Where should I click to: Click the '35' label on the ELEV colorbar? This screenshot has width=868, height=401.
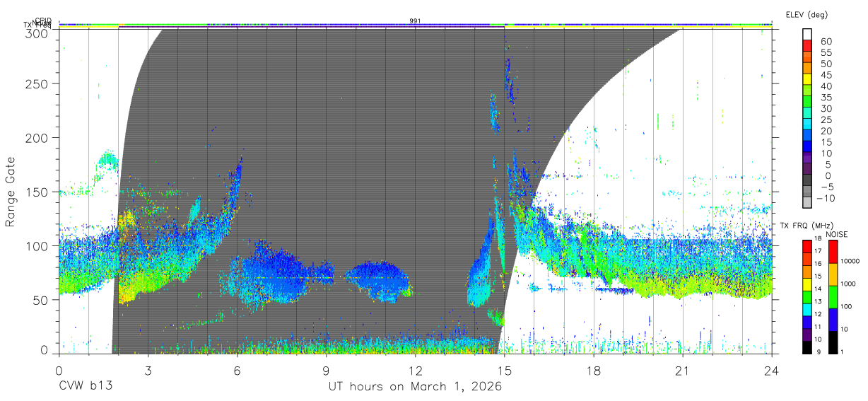coord(826,98)
